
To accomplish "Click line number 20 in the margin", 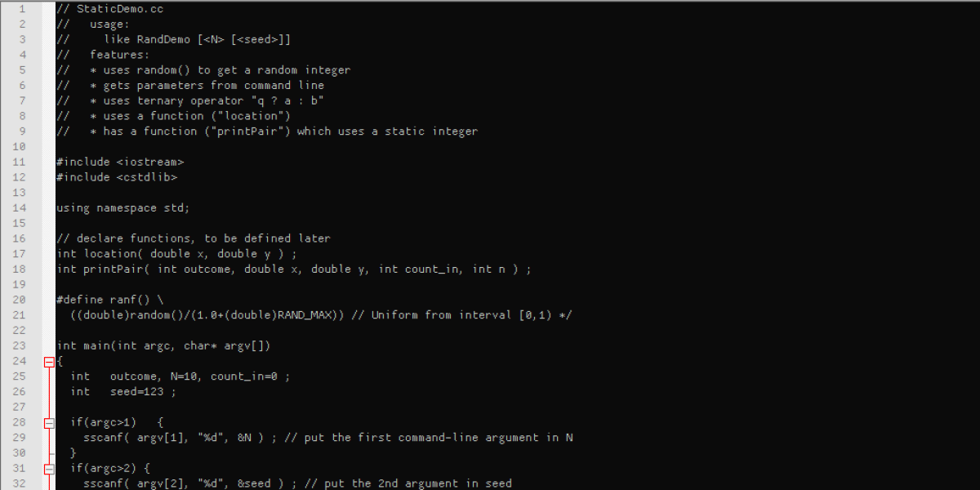I will click(20, 300).
